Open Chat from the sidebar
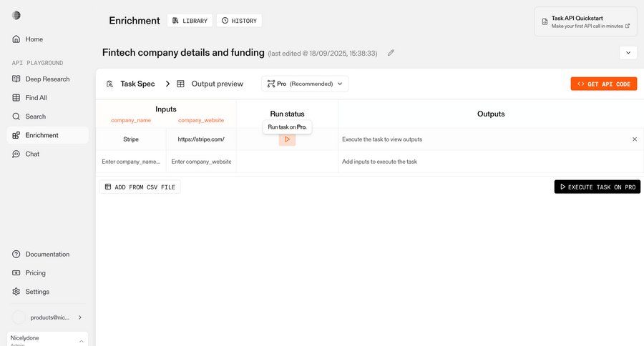 (32, 154)
